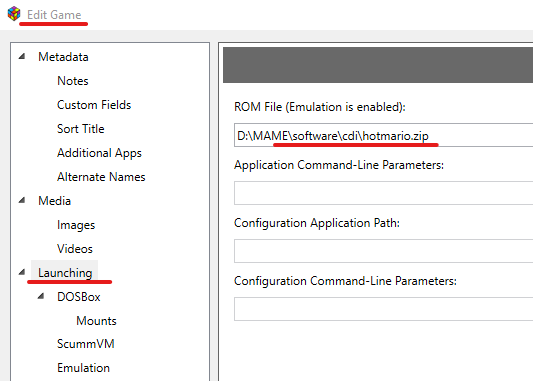
Task: Click the Configuration Application Path field
Action: 383,251
